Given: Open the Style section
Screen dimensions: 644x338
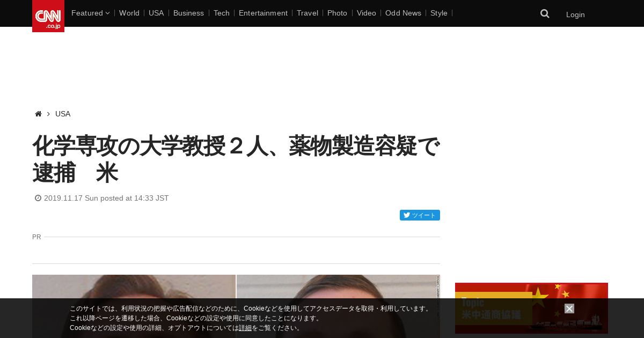Looking at the screenshot, I should click(439, 13).
